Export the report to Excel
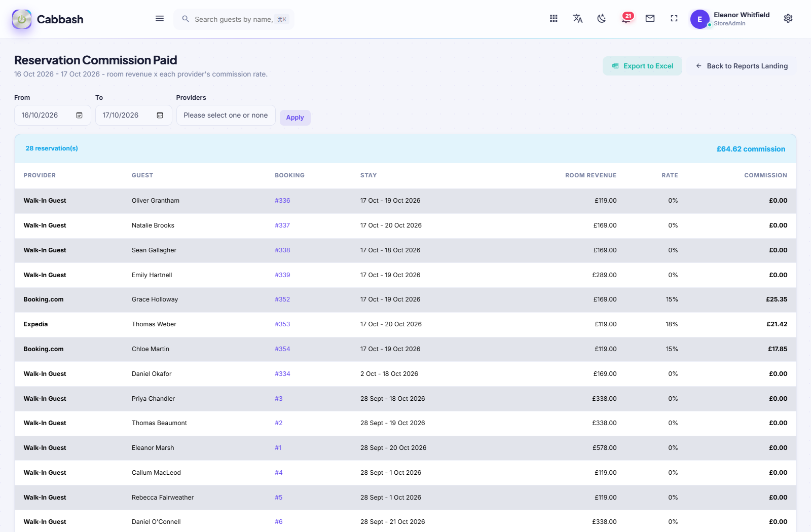 642,66
